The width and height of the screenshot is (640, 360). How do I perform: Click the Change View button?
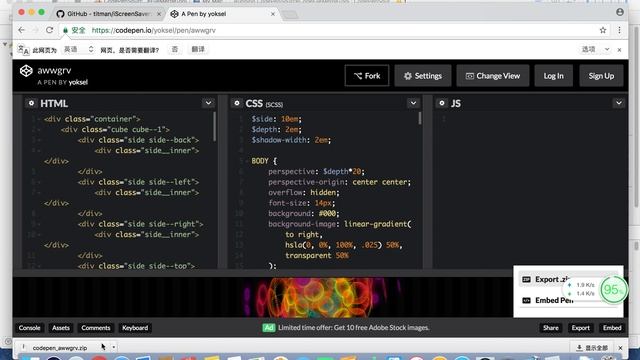click(x=493, y=76)
